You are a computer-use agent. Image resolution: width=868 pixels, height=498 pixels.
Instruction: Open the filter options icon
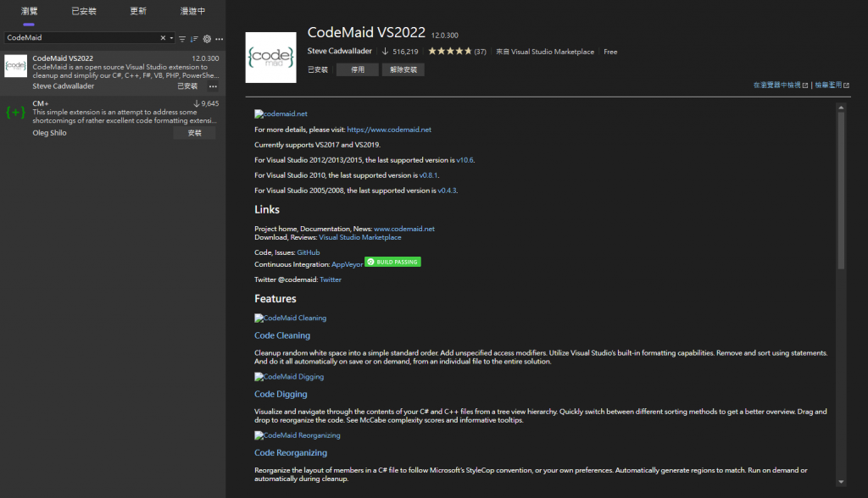[182, 39]
